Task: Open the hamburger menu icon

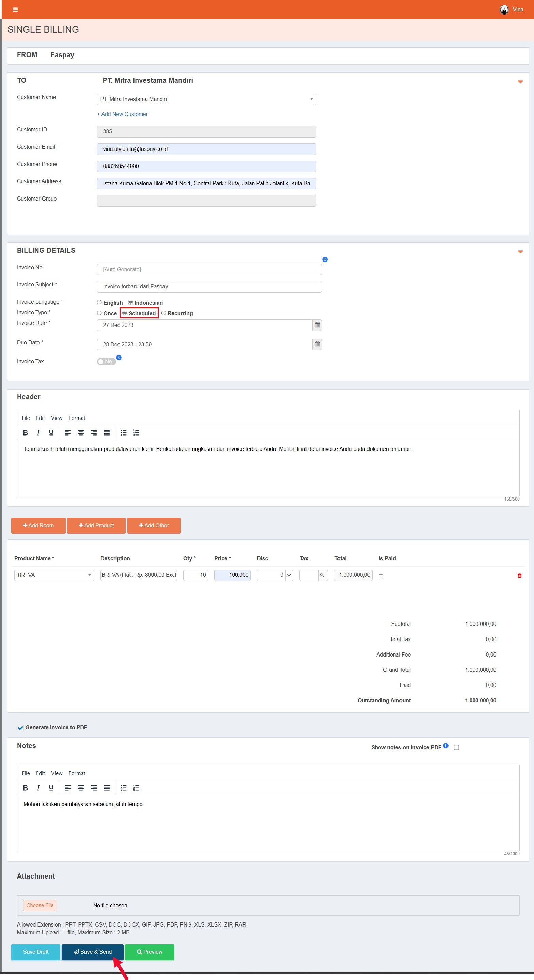Action: pyautogui.click(x=15, y=10)
